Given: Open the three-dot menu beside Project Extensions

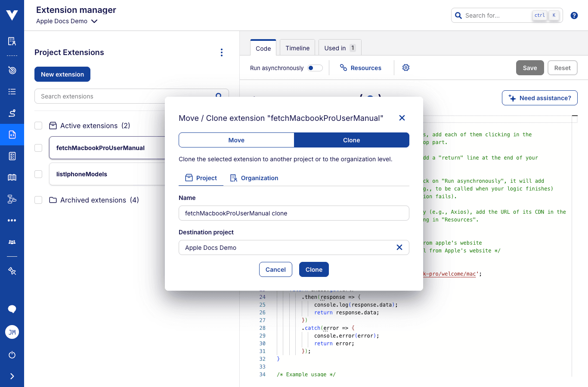Looking at the screenshot, I should (x=222, y=52).
